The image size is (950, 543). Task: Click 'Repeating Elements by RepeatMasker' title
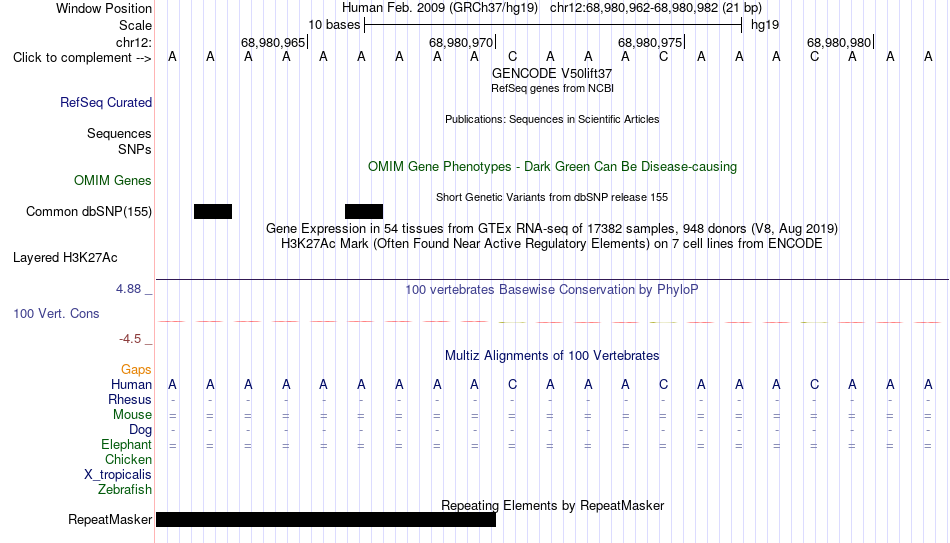click(x=553, y=505)
